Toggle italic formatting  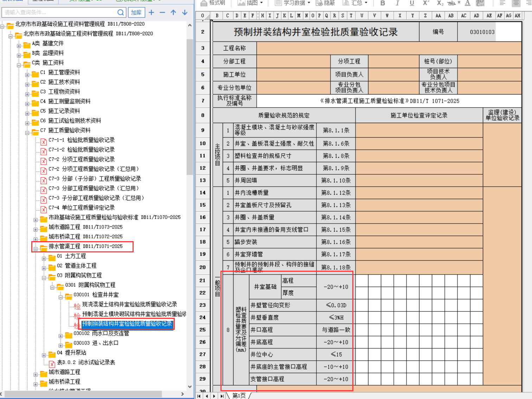pyautogui.click(x=397, y=3)
